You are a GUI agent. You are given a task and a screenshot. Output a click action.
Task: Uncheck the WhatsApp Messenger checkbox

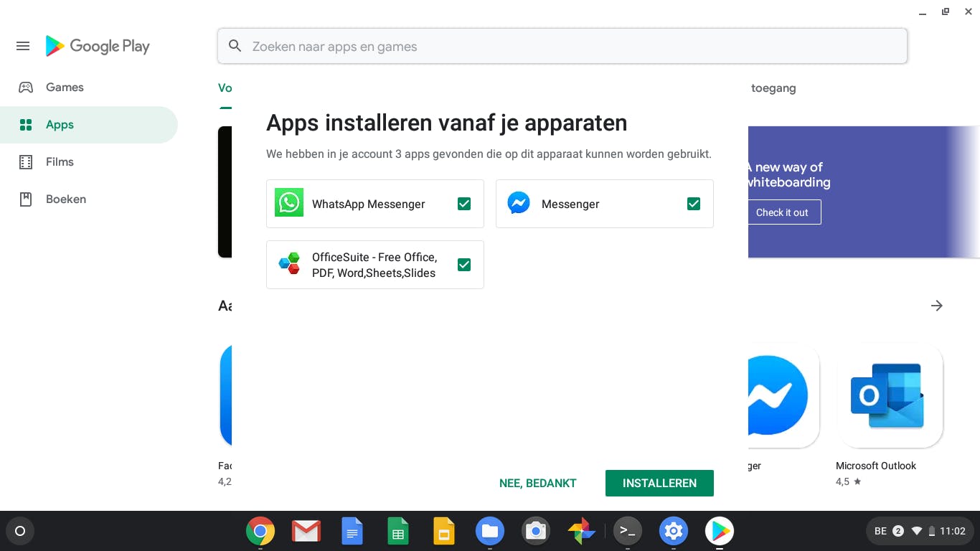464,204
